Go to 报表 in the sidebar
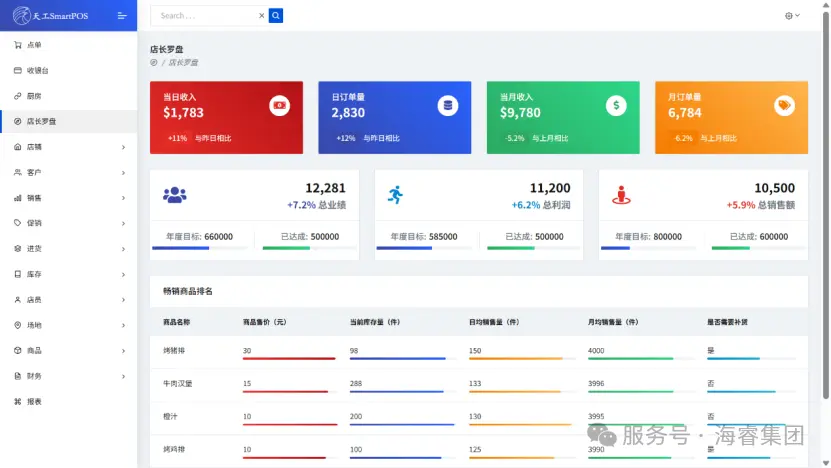The image size is (831, 468). click(x=34, y=401)
